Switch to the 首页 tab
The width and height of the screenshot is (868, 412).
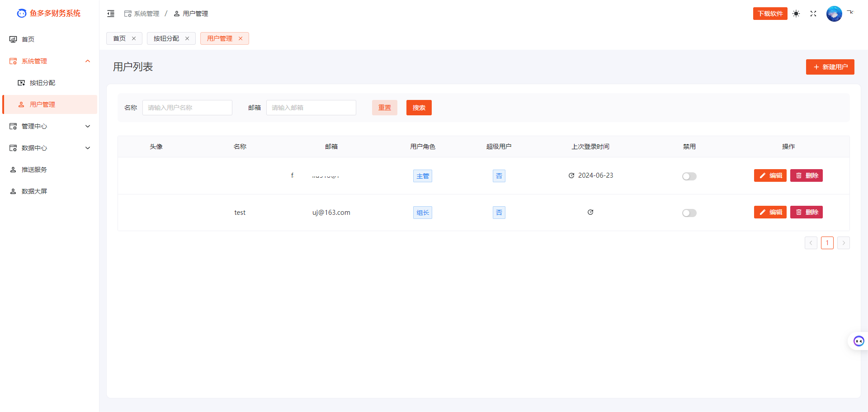point(119,38)
